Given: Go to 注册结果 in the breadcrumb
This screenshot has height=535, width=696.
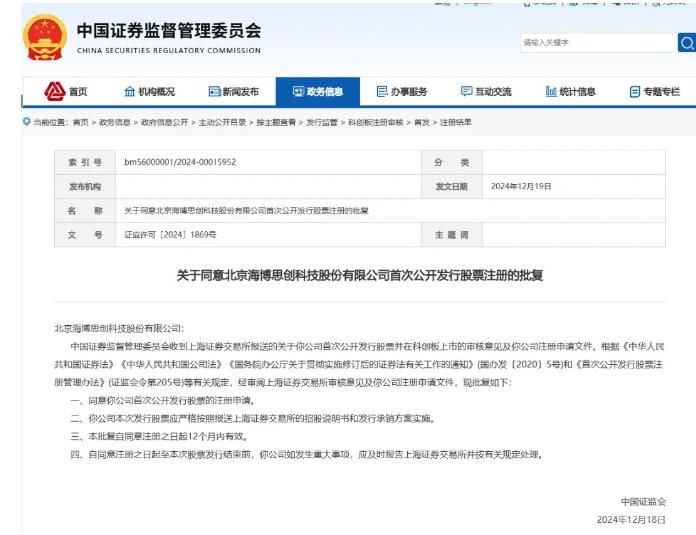Looking at the screenshot, I should coord(456,122).
